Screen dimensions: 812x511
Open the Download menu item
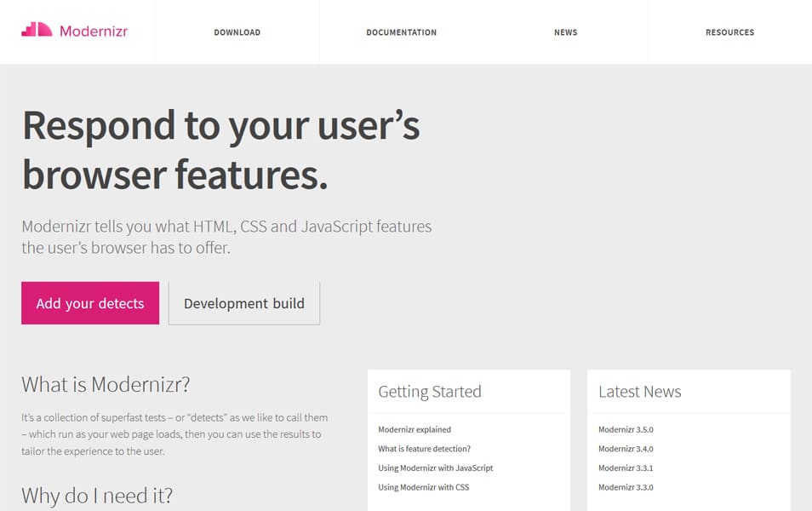(237, 32)
